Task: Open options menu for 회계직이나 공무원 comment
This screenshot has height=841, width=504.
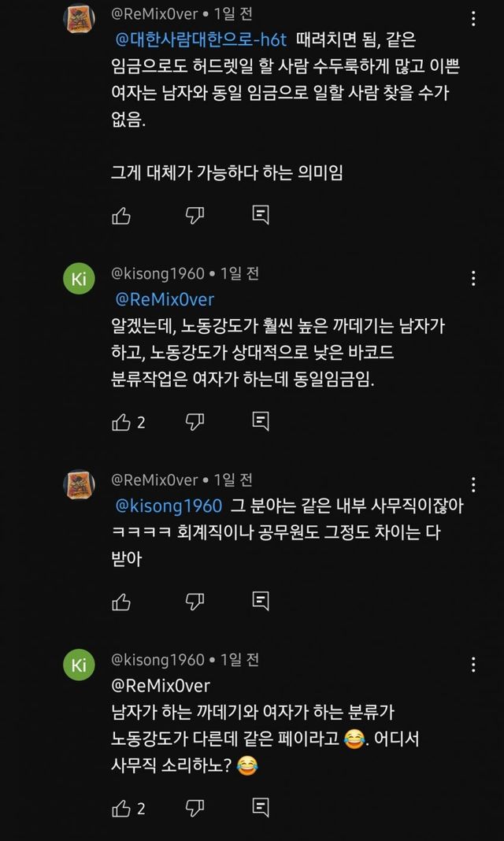Action: coord(472,484)
